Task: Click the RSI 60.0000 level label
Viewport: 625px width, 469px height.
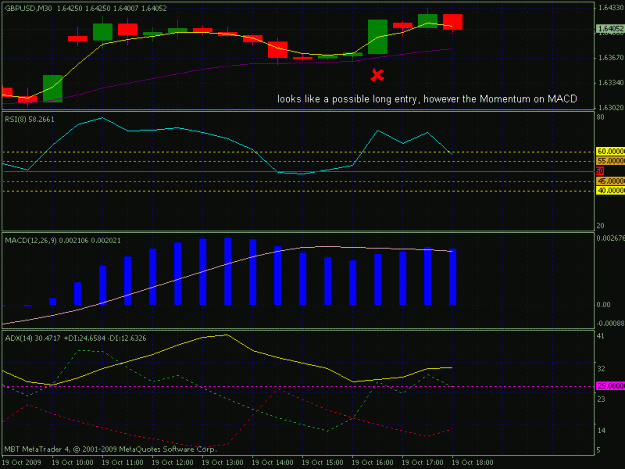Action: [x=610, y=151]
